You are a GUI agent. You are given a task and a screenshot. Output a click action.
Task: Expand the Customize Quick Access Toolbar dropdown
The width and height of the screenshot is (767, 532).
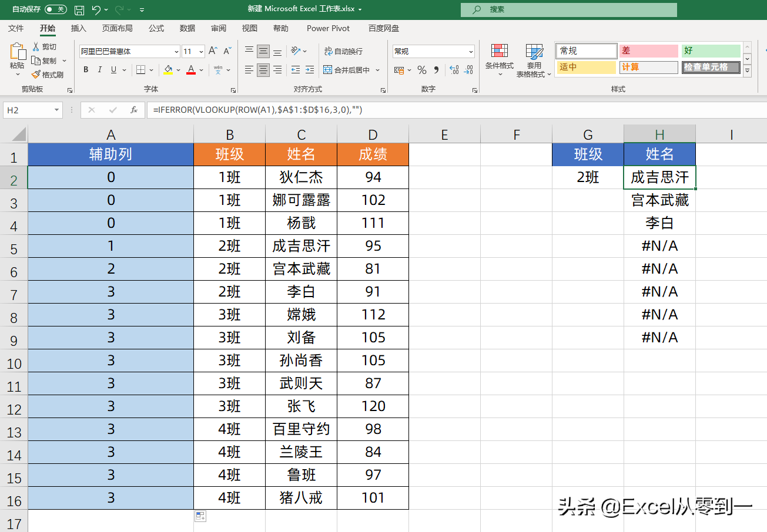[142, 10]
